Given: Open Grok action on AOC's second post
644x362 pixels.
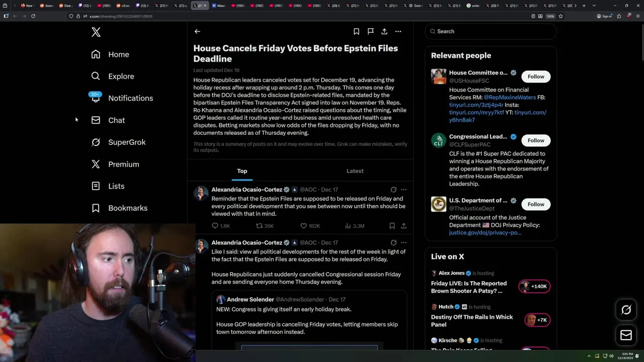Looking at the screenshot, I should [393, 242].
